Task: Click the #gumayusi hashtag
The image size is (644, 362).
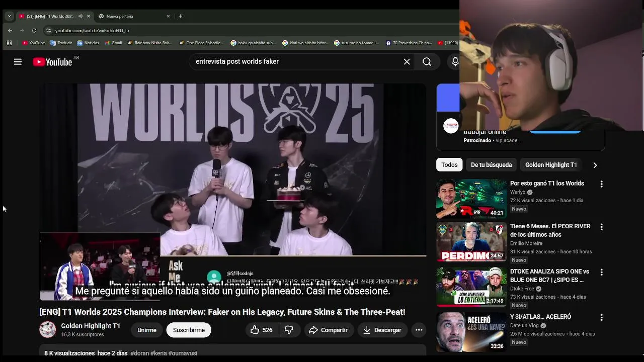Action: (x=183, y=353)
